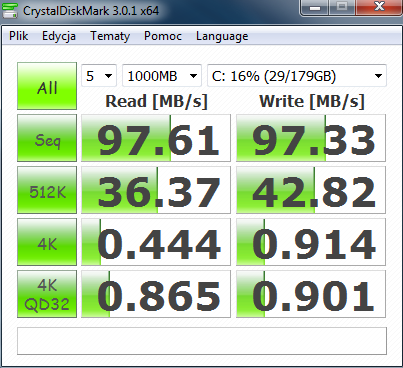Start the 4K benchmark test

tap(47, 242)
